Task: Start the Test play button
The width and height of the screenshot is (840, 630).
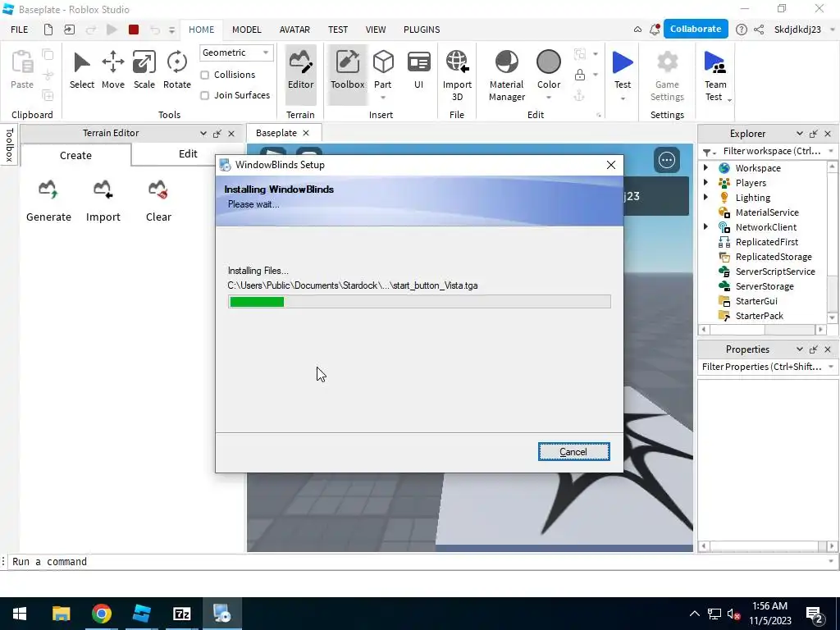Action: [622, 62]
